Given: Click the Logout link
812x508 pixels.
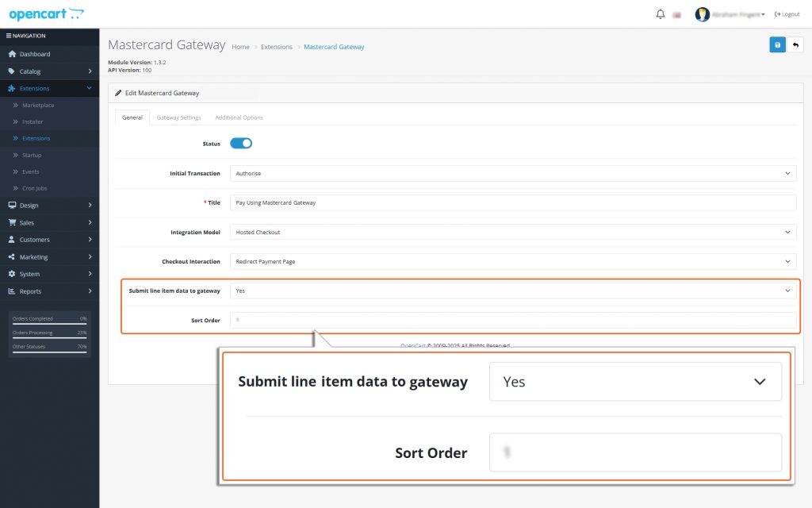Looking at the screenshot, I should [x=787, y=14].
